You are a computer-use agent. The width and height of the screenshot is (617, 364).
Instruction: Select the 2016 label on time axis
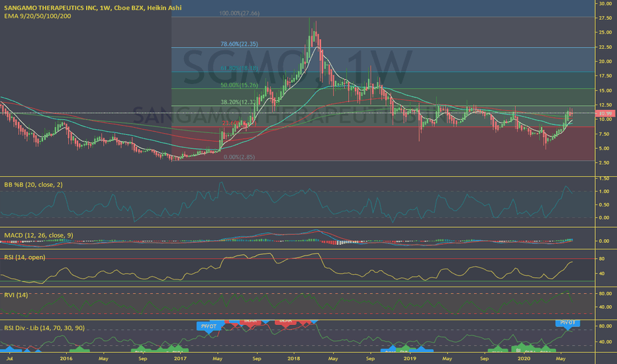point(66,359)
